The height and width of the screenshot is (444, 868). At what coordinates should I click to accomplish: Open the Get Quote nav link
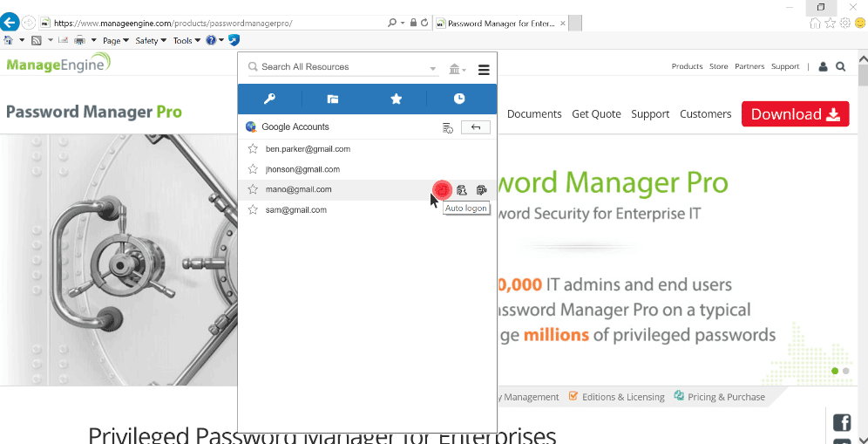point(596,114)
